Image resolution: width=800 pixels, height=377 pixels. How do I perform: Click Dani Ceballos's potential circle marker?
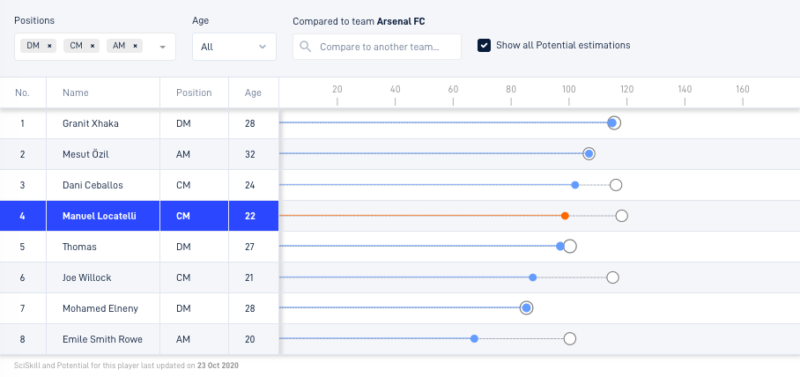[616, 185]
